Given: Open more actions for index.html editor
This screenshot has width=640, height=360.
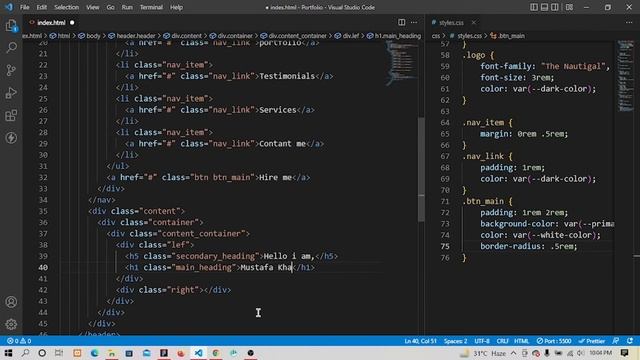Looking at the screenshot, I should 414,22.
